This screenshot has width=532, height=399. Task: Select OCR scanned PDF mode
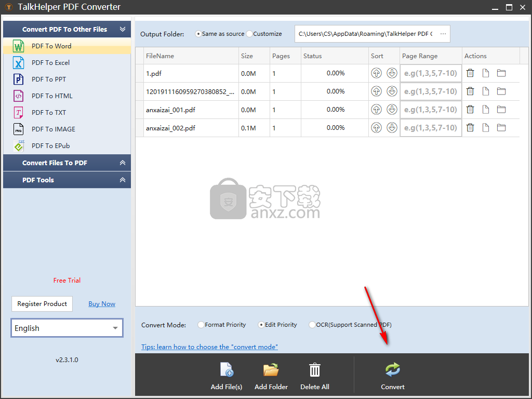pos(350,325)
